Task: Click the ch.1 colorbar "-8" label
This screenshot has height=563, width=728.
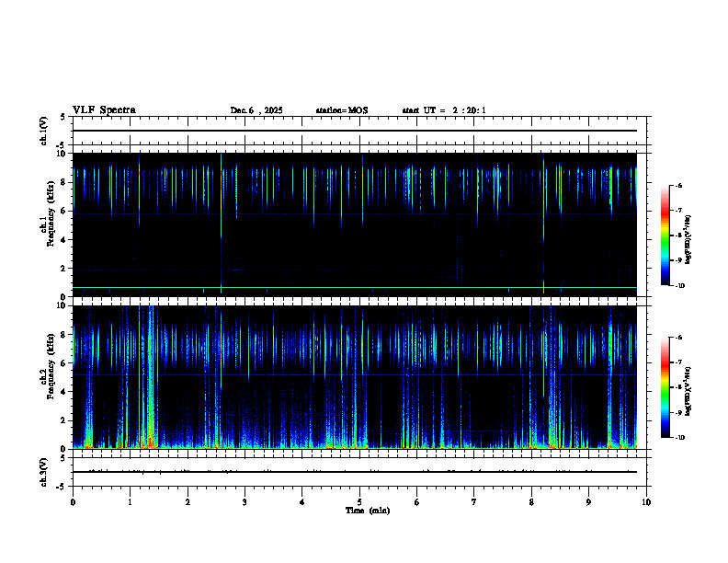Action: coord(678,236)
